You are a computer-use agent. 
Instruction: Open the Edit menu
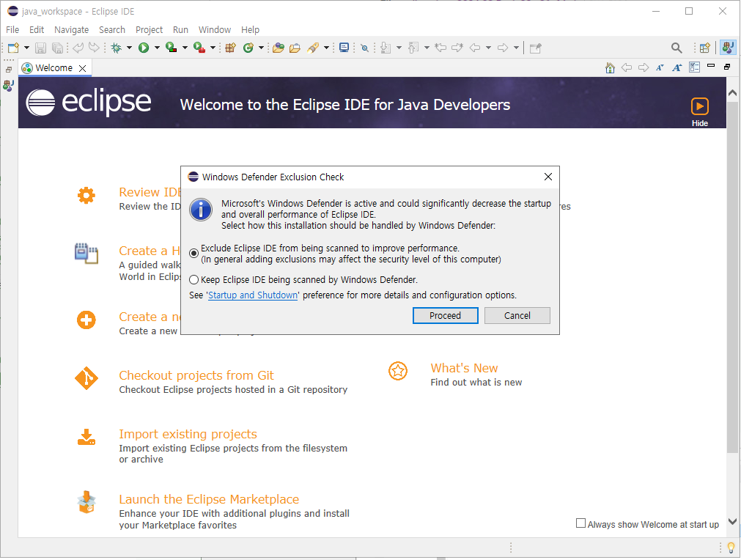37,30
